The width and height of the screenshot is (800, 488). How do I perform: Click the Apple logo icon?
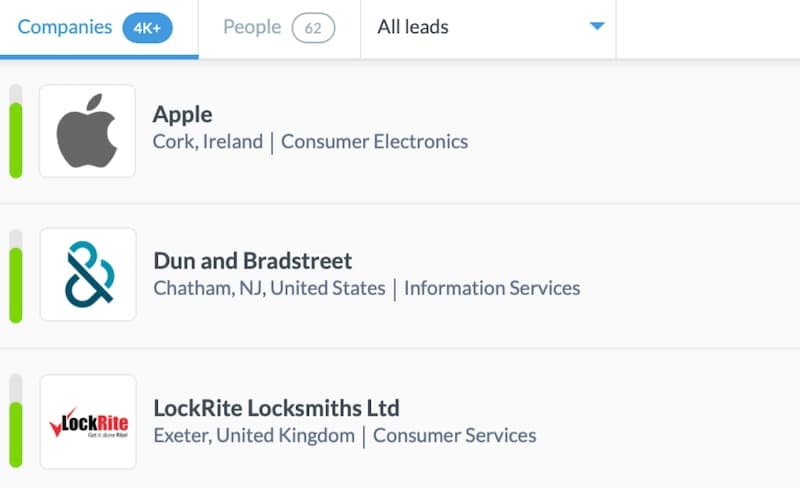point(87,131)
